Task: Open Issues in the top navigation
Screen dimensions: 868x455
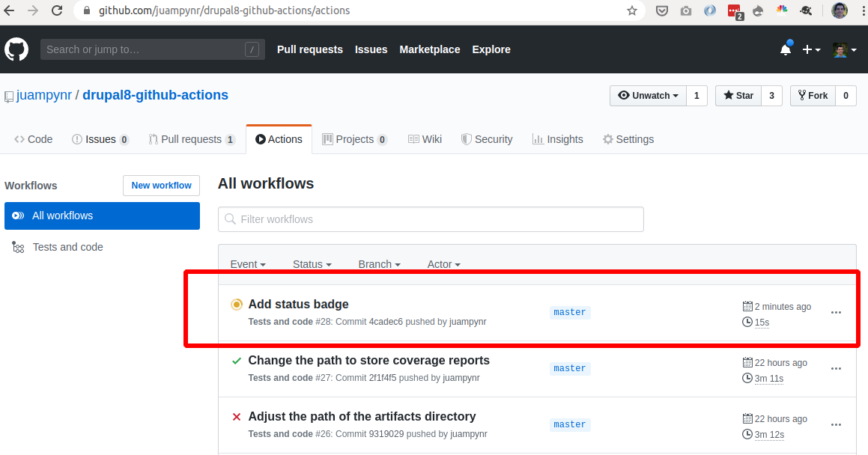Action: click(x=371, y=49)
